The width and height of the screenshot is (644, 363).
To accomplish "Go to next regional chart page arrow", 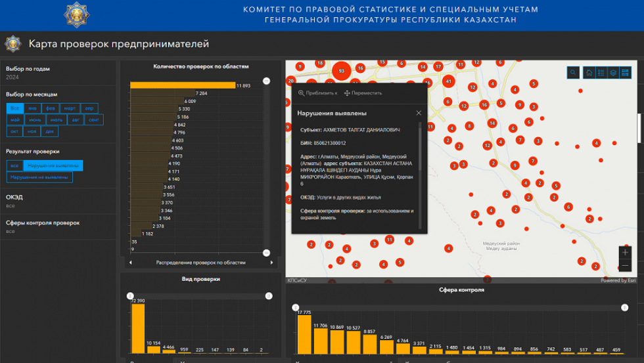I will (272, 263).
